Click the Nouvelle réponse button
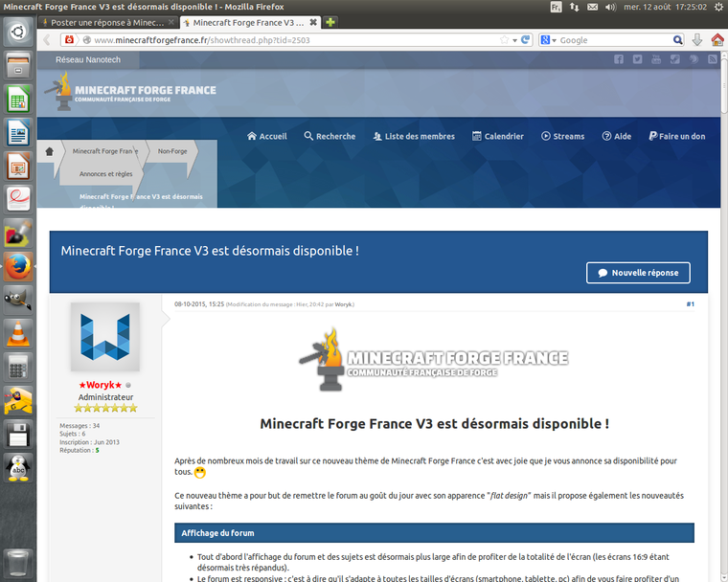The image size is (728, 582). (638, 273)
